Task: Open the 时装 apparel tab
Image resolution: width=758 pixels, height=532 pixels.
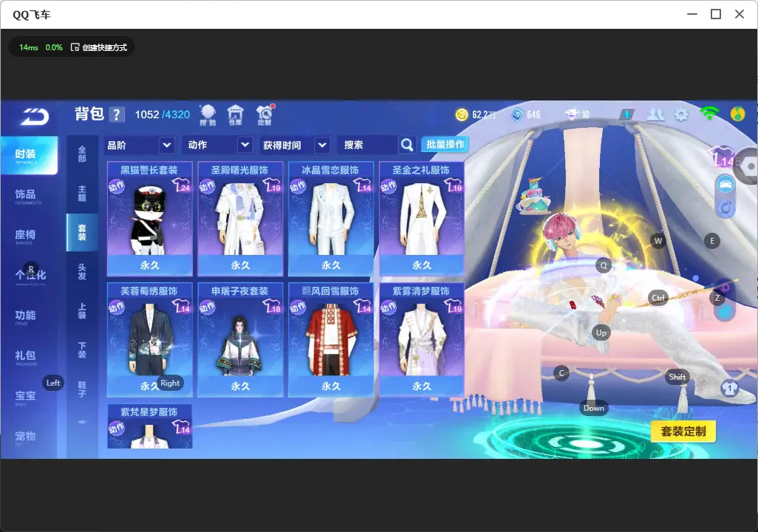Action: click(x=29, y=155)
